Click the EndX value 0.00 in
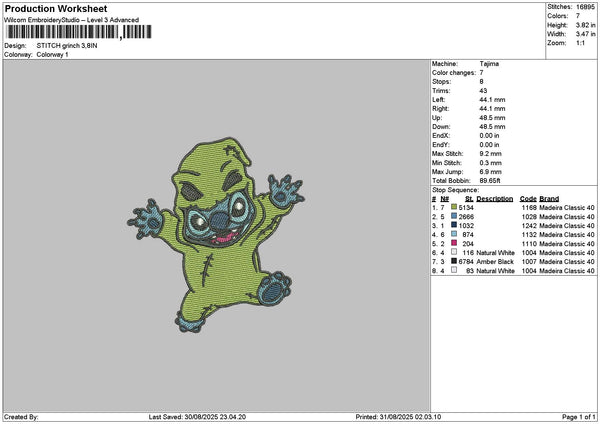The height and width of the screenshot is (424, 600). (x=489, y=136)
